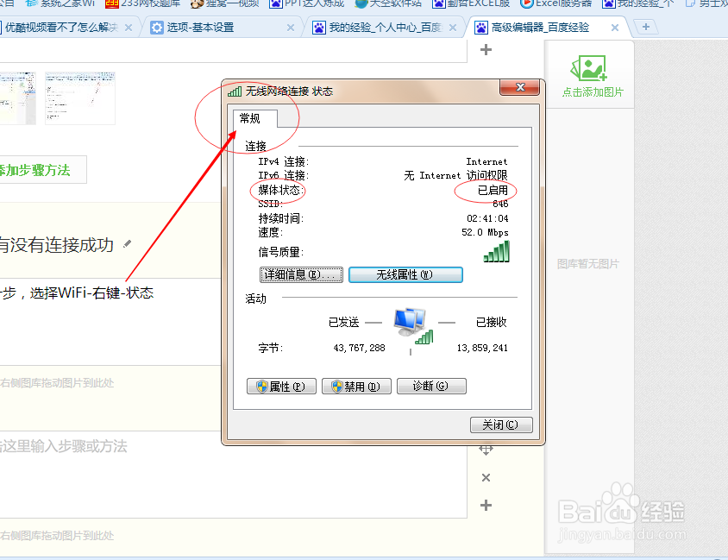Image resolution: width=728 pixels, height=560 pixels.
Task: Click the × icon to delete the step
Action: pos(485,476)
